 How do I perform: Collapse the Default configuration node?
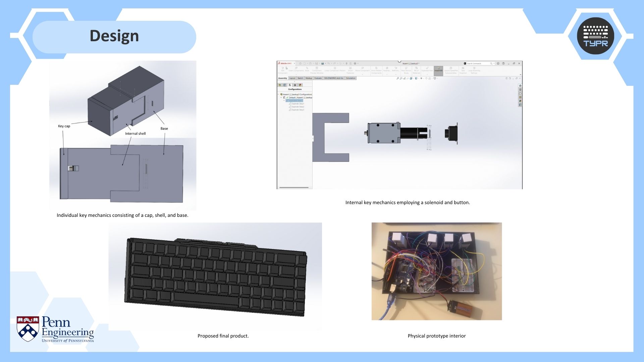coord(281,98)
